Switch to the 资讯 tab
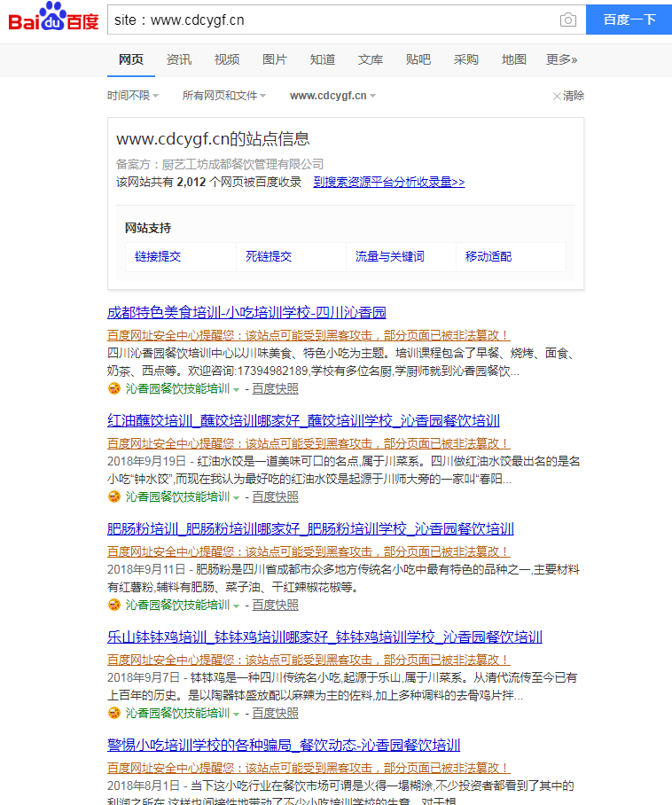Viewport: 672px width, 805px height. pos(179,59)
